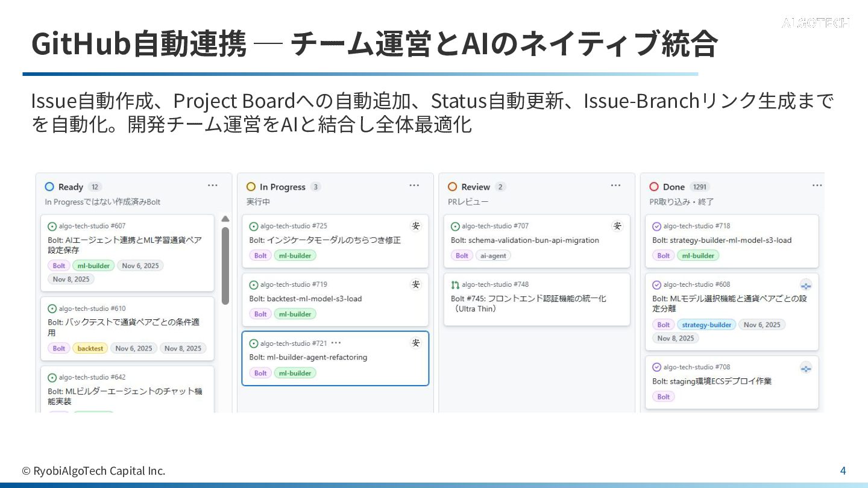The height and width of the screenshot is (488, 868).
Task: Click the blue Ready column status circle
Action: (49, 187)
